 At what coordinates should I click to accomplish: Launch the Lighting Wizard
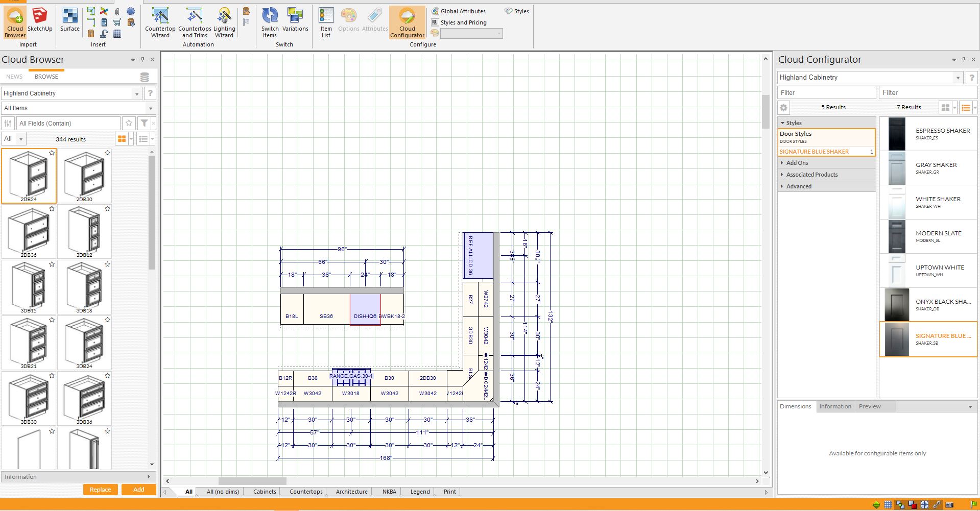pyautogui.click(x=224, y=22)
